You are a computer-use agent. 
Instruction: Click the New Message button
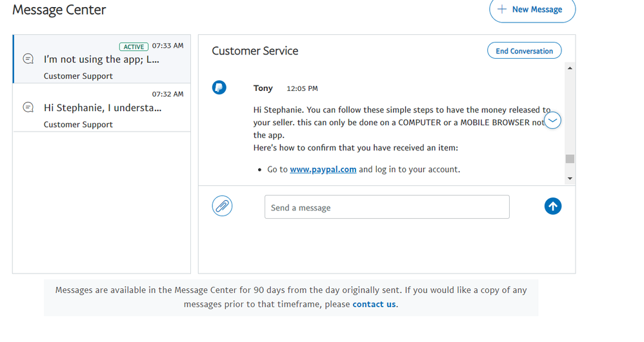[x=532, y=10]
